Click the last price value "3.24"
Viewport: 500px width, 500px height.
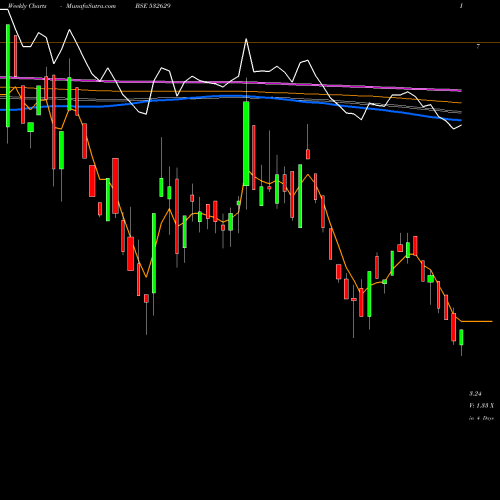[x=475, y=394]
